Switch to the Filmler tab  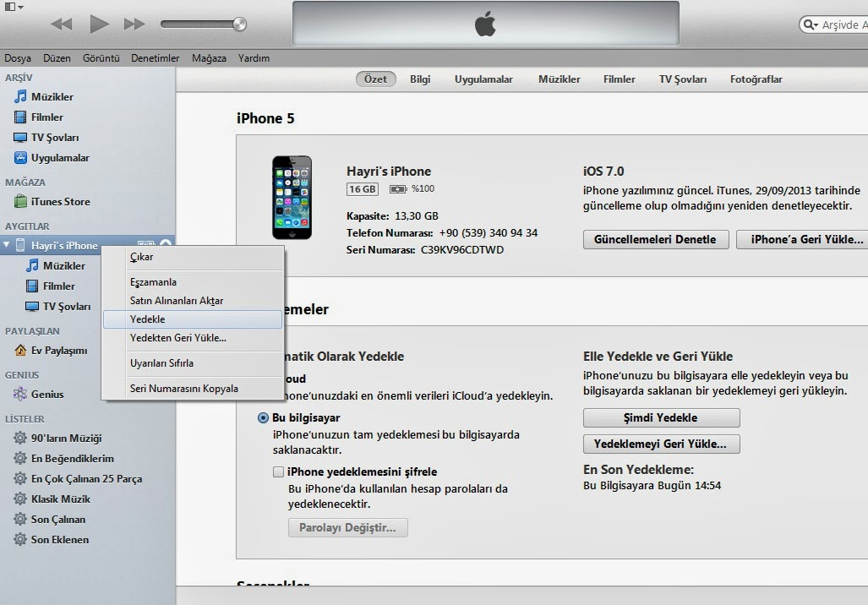(620, 79)
